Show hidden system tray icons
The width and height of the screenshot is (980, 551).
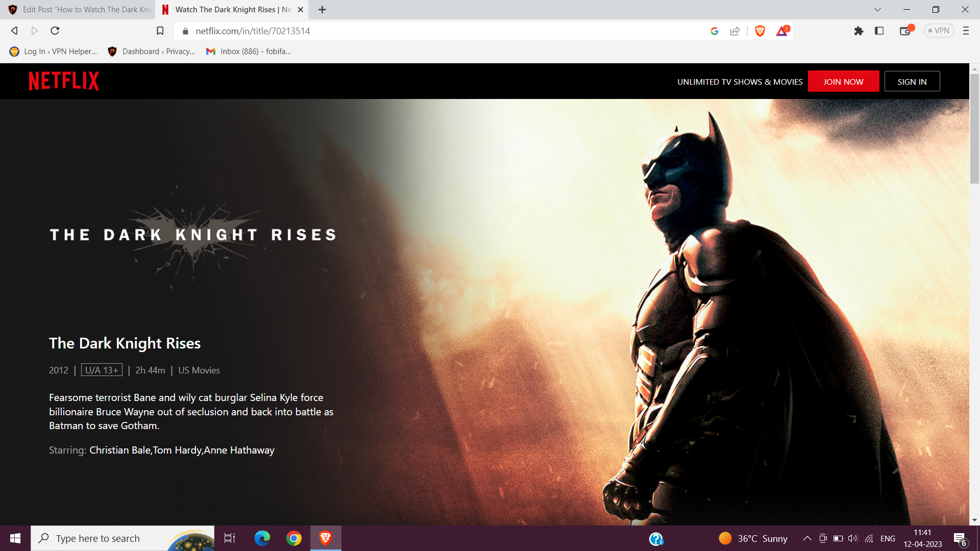pyautogui.click(x=807, y=538)
